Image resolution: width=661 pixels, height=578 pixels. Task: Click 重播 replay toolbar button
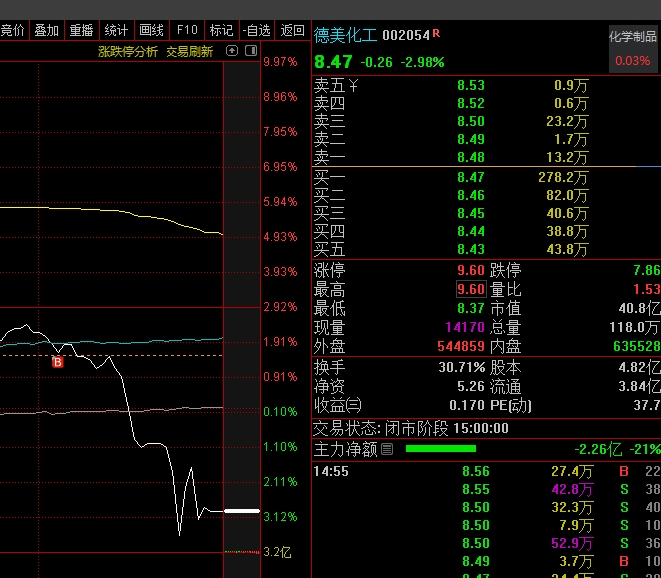[x=81, y=30]
